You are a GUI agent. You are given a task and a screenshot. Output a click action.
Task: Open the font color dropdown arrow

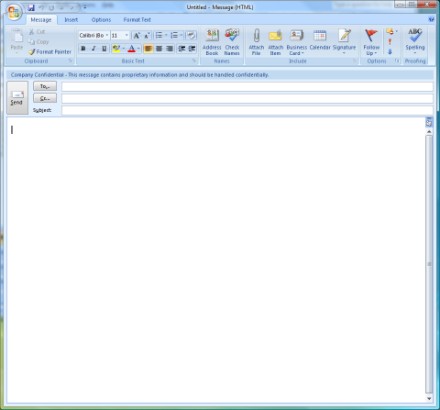click(x=139, y=49)
